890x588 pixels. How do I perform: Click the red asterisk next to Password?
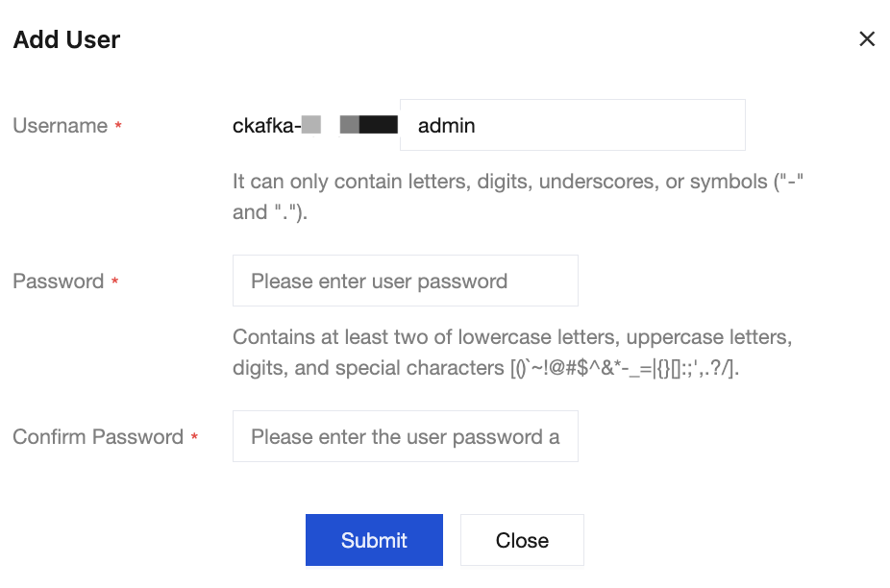115,282
